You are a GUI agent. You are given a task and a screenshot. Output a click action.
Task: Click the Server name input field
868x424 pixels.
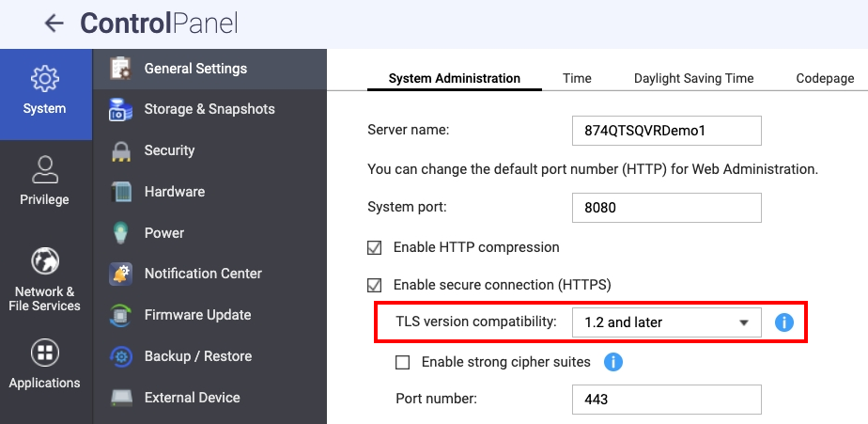tap(666, 131)
